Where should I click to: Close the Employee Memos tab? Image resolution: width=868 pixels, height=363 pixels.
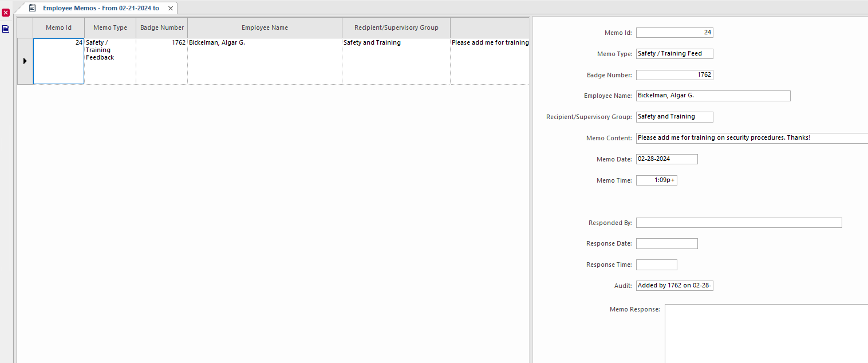point(170,8)
